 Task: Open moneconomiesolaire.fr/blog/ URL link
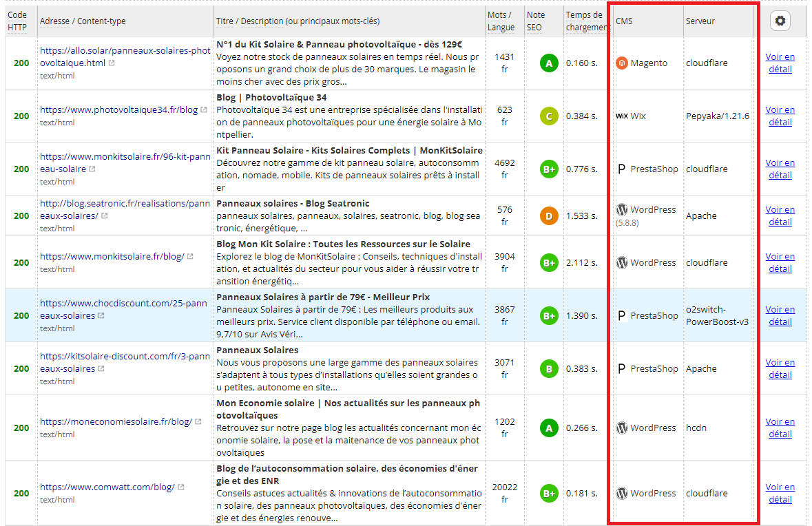(116, 421)
